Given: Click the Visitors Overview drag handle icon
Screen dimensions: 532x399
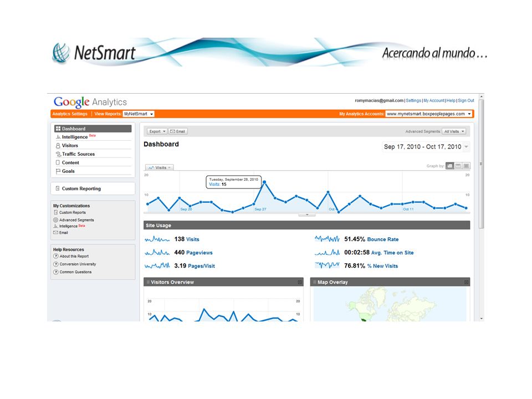Looking at the screenshot, I should pyautogui.click(x=148, y=282).
